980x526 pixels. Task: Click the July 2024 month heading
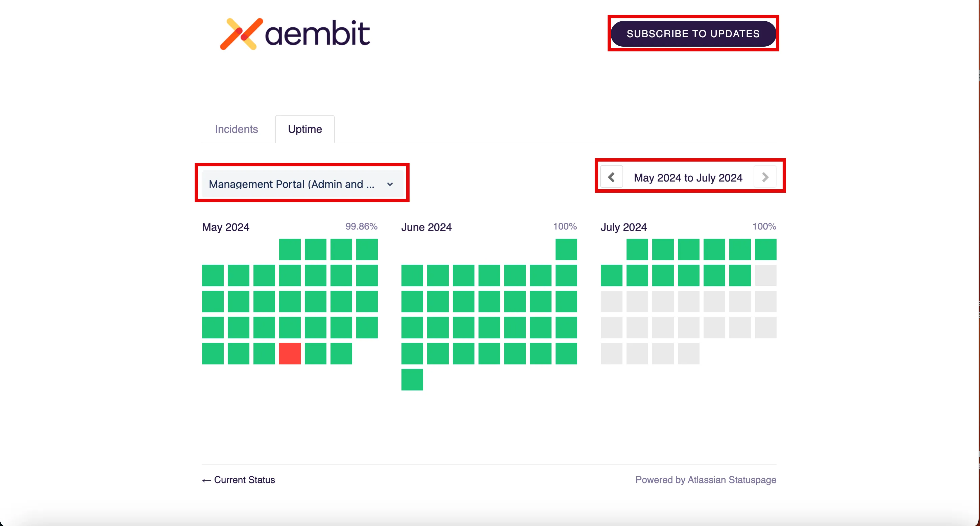[623, 227]
